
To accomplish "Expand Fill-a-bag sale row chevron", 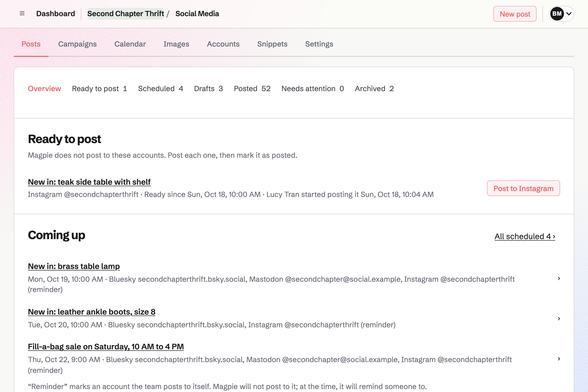I will [559, 359].
